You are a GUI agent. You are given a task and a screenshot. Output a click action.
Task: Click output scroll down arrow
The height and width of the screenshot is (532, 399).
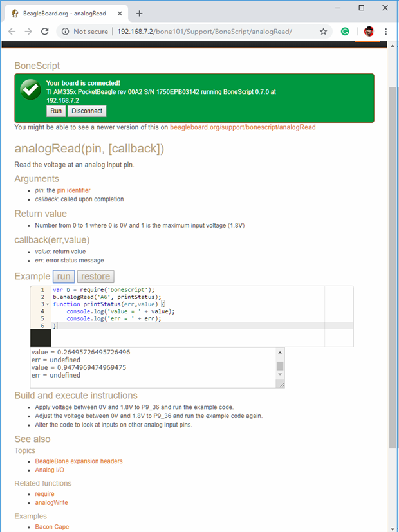pyautogui.click(x=280, y=374)
